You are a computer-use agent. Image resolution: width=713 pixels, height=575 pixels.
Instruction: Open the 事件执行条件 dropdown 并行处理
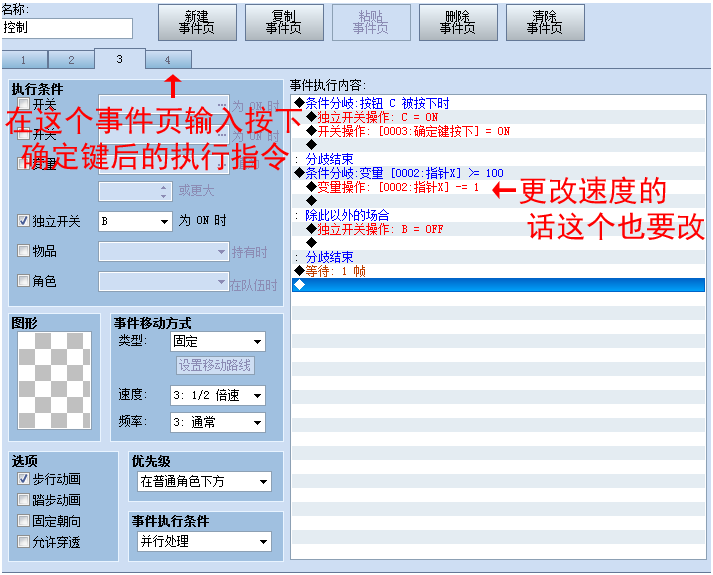(205, 541)
